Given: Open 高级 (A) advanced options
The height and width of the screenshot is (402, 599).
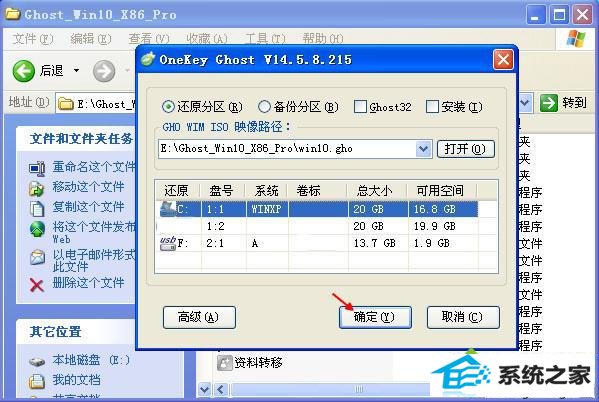Looking at the screenshot, I should coord(199,317).
